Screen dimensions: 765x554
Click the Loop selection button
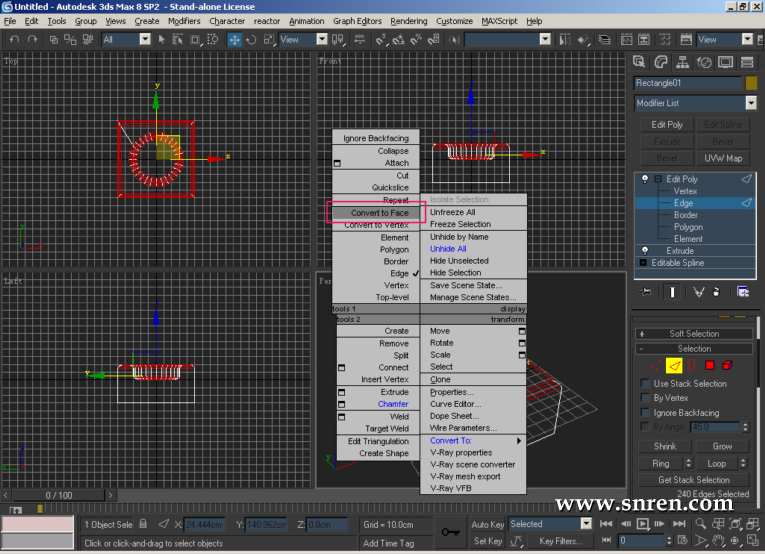point(716,464)
